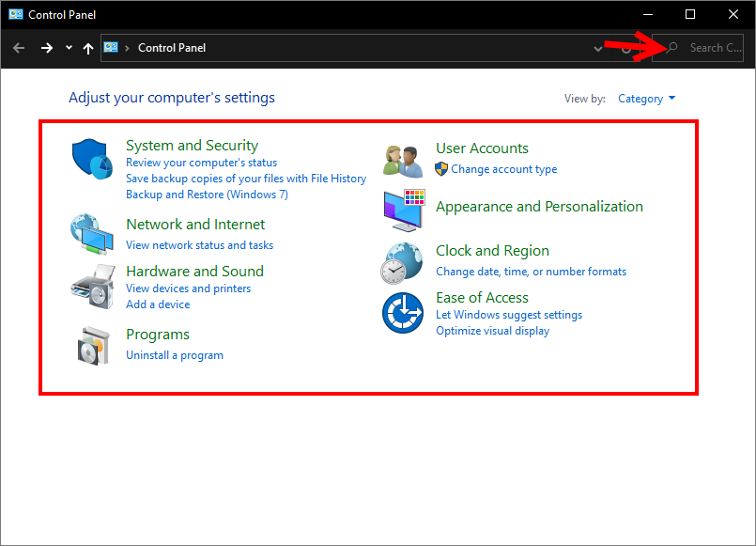Open the Network and Internet globe icon
The image size is (756, 546).
(92, 234)
